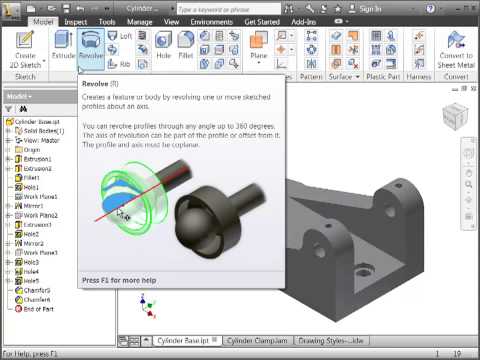Image resolution: width=480 pixels, height=360 pixels.
Task: Choose the Rectangular Pattern tool
Action: 312,36
